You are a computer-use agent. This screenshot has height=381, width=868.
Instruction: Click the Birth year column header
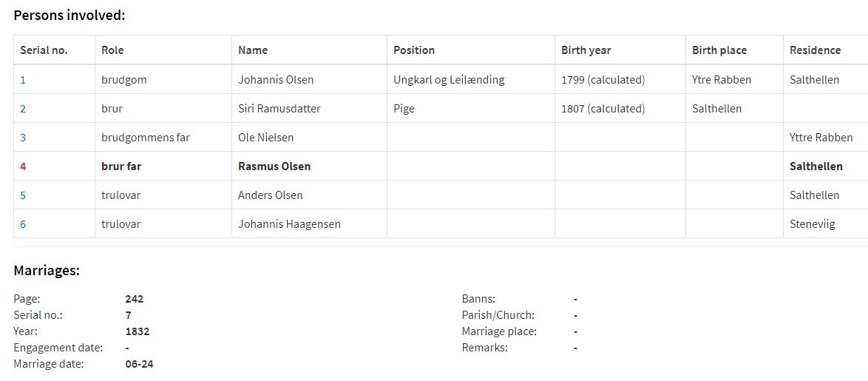tap(586, 50)
